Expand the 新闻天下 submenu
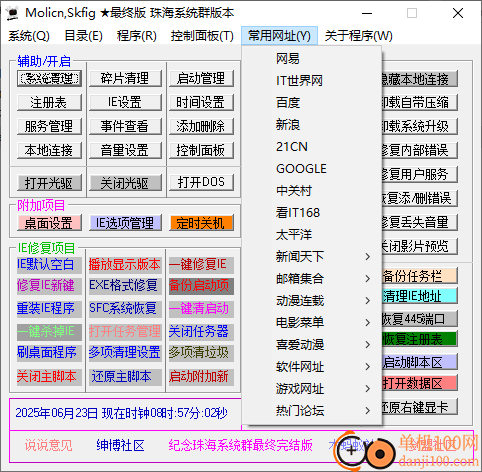Screen dimensions: 482x472 click(312, 257)
